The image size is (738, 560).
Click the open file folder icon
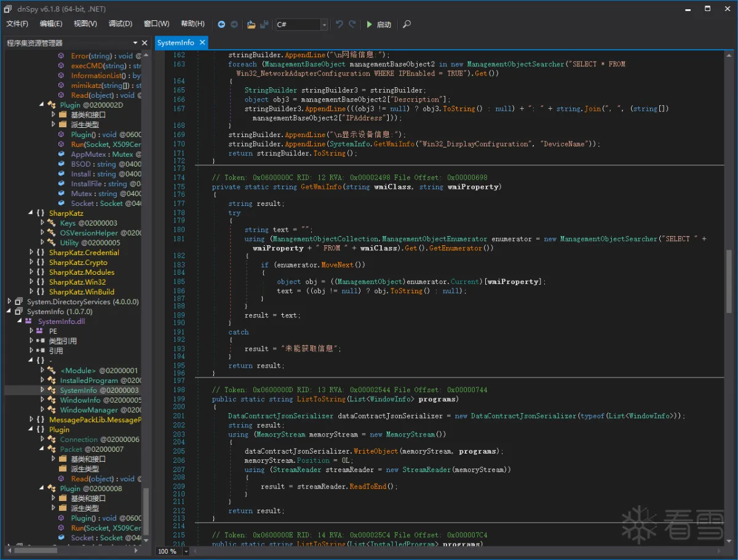pos(251,25)
